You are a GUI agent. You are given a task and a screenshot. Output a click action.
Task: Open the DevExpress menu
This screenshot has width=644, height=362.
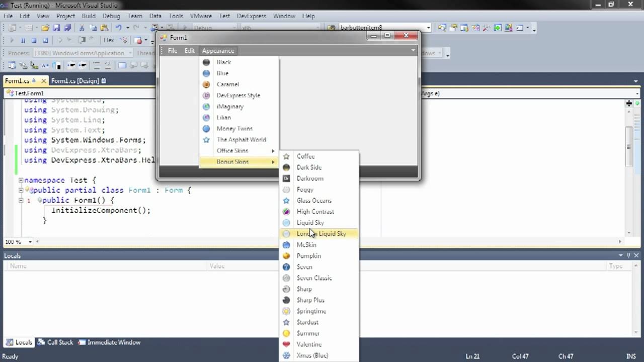coord(251,16)
